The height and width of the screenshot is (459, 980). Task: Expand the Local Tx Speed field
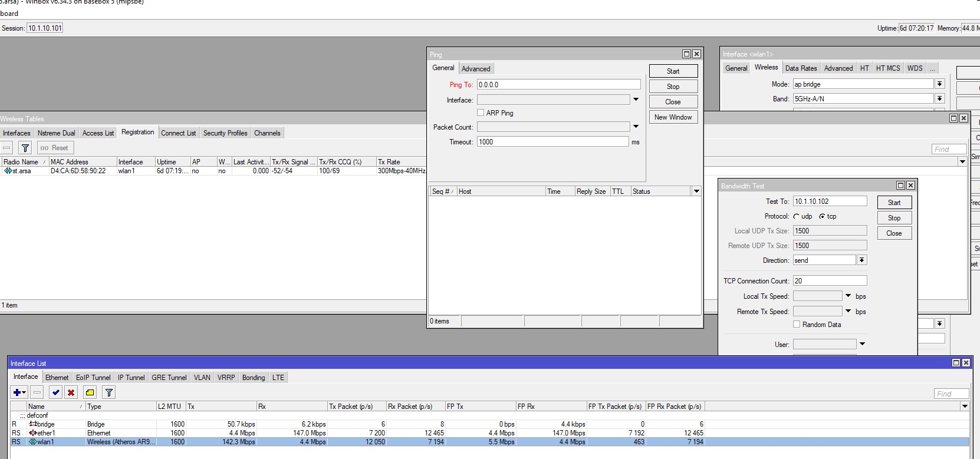click(x=849, y=296)
